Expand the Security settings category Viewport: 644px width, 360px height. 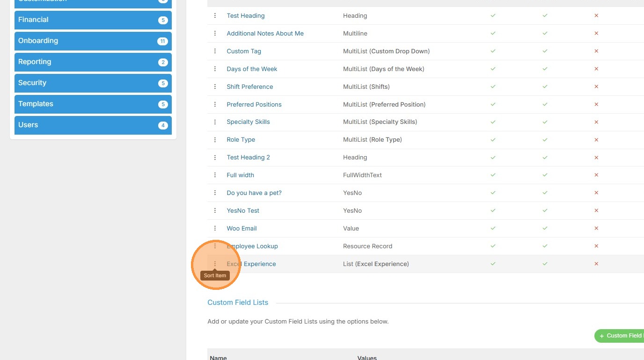click(x=93, y=83)
